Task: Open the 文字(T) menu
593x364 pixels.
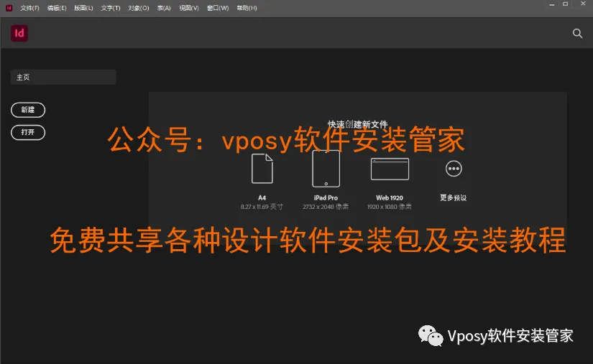Action: point(111,8)
